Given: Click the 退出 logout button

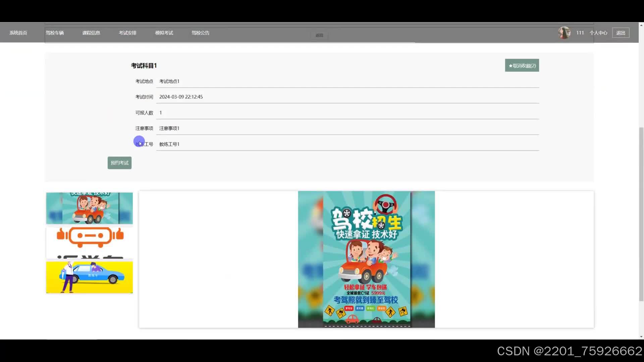Looking at the screenshot, I should tap(621, 33).
